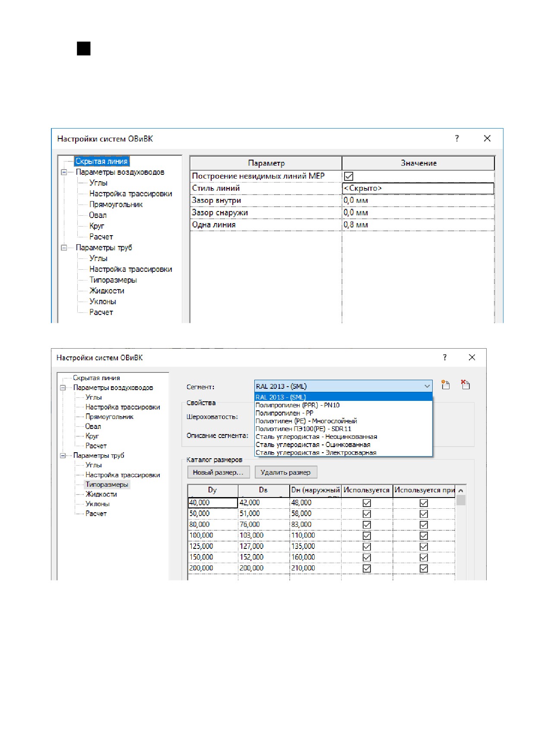Select Круг in bottom dialog tree

tap(92, 436)
